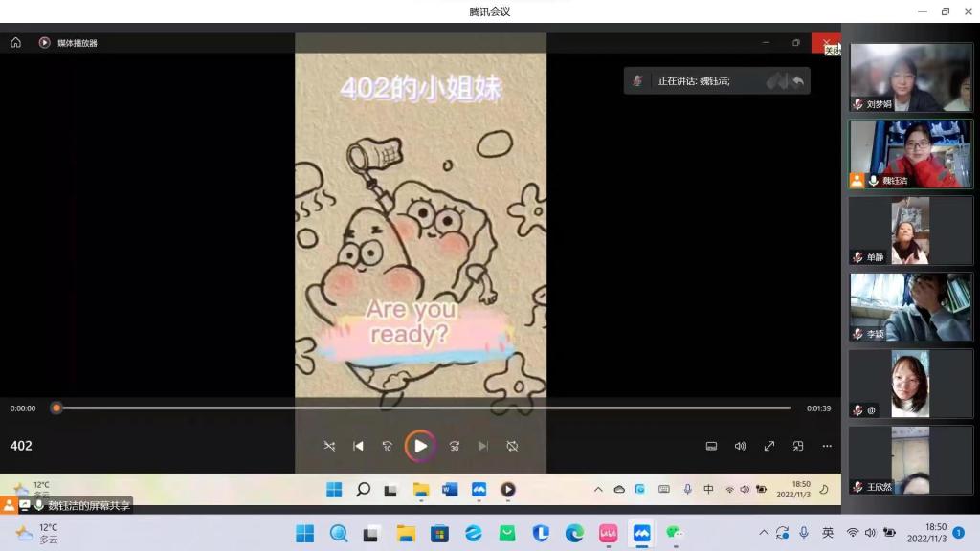Viewport: 980px width, 551px height.
Task: Toggle shuffle mode in the media player
Action: (329, 446)
